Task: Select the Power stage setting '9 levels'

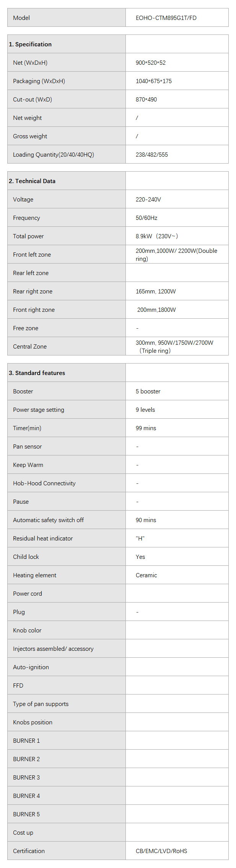Action: 145,410
